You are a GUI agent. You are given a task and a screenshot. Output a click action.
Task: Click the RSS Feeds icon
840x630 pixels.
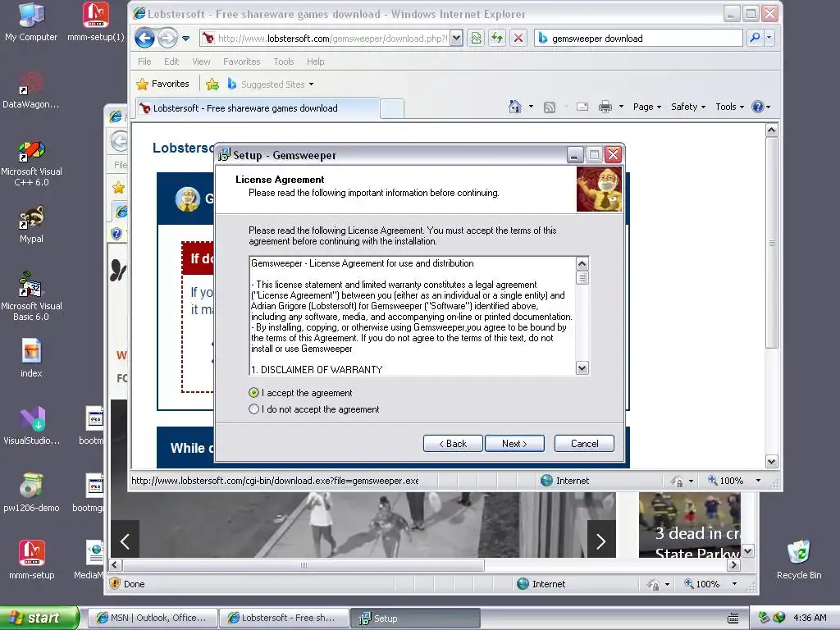(549, 107)
